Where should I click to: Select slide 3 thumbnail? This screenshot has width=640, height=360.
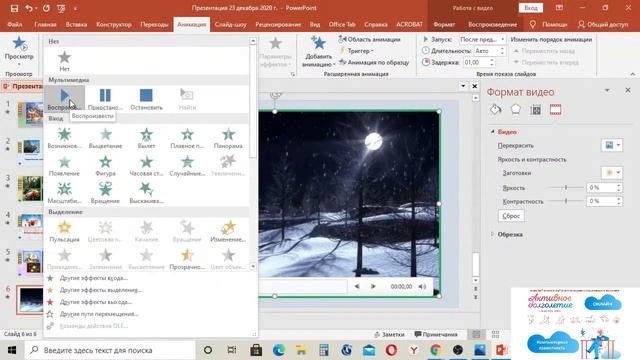[x=30, y=188]
